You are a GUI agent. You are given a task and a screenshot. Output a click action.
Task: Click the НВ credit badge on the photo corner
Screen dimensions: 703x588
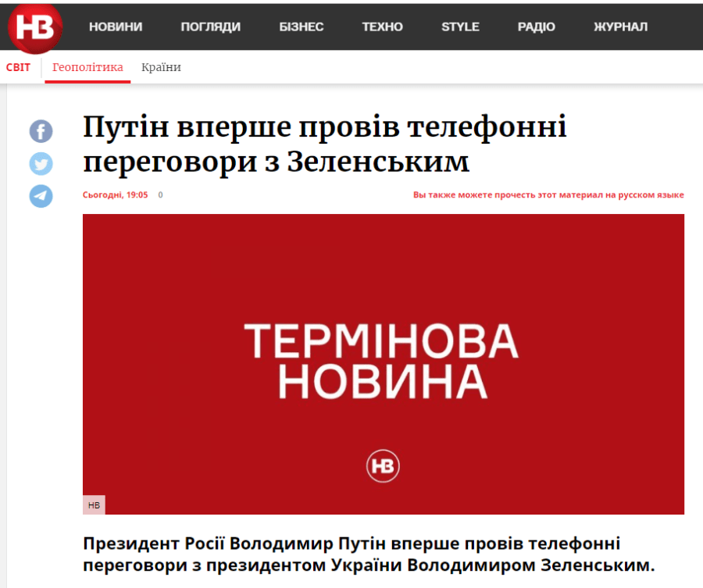click(94, 505)
